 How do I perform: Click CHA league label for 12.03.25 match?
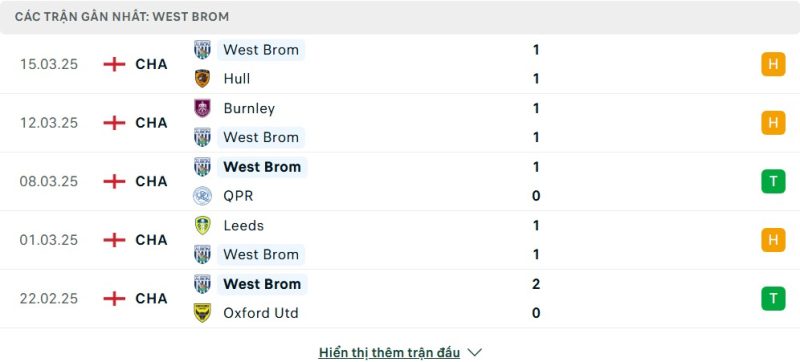pyautogui.click(x=152, y=123)
